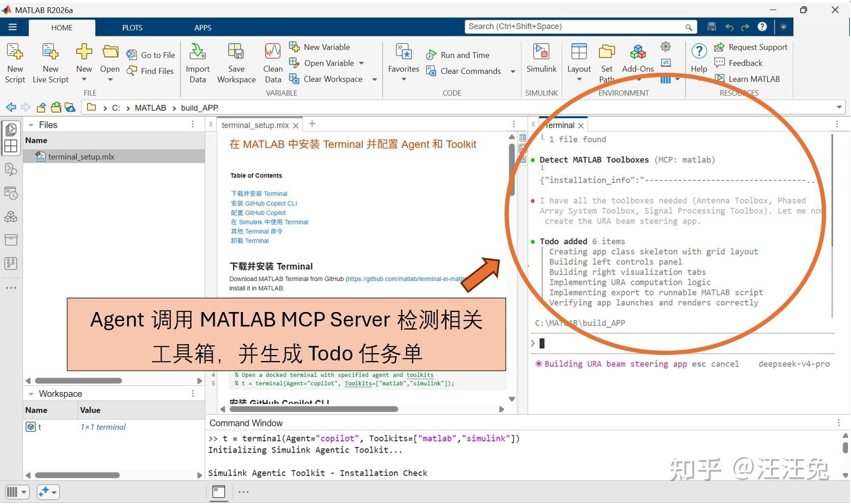Image resolution: width=851 pixels, height=504 pixels.
Task: Click Request Support
Action: (751, 47)
